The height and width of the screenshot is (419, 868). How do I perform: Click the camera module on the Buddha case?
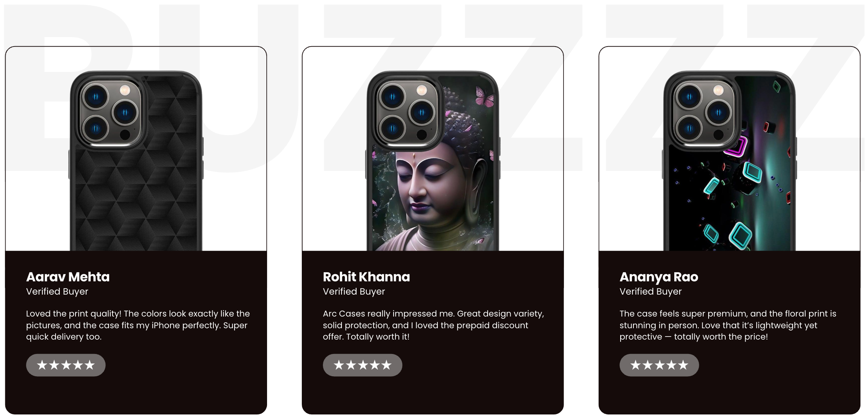[x=407, y=113]
